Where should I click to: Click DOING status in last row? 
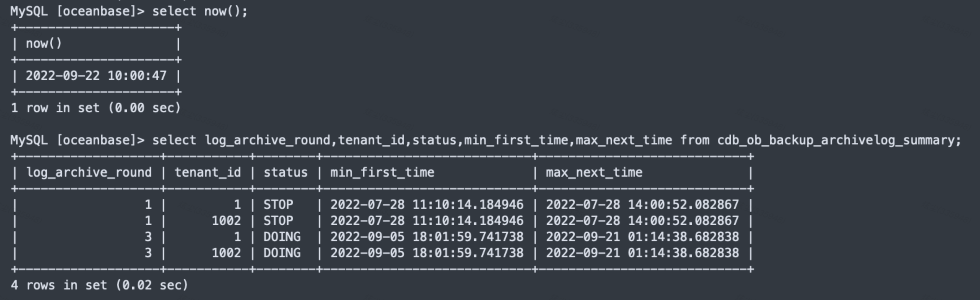[x=282, y=253]
